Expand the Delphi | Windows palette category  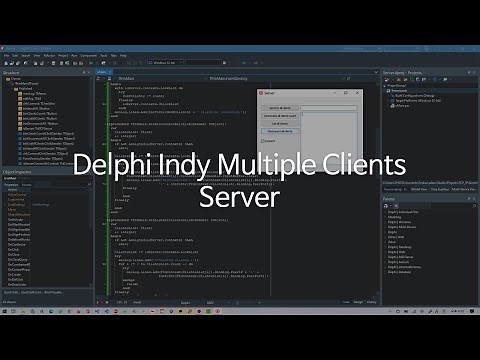(x=386, y=222)
